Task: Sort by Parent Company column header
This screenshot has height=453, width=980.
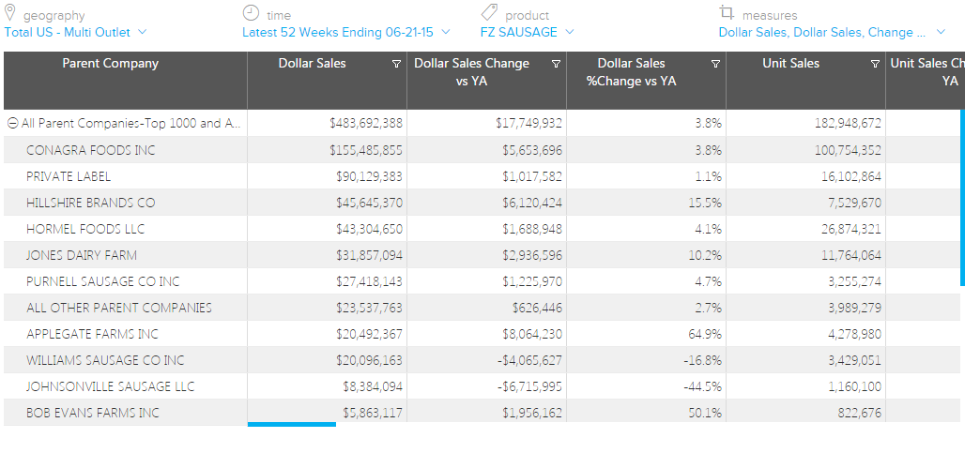Action: (111, 64)
